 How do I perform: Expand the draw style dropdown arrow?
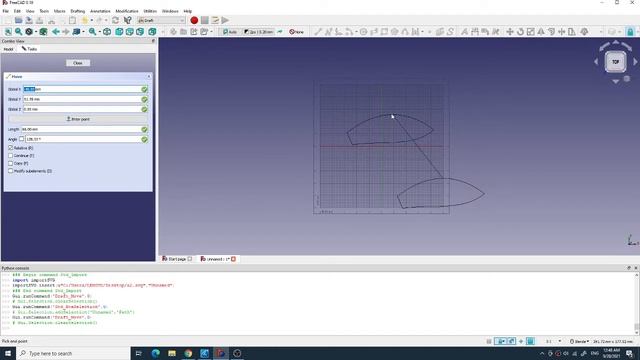pos(36,32)
